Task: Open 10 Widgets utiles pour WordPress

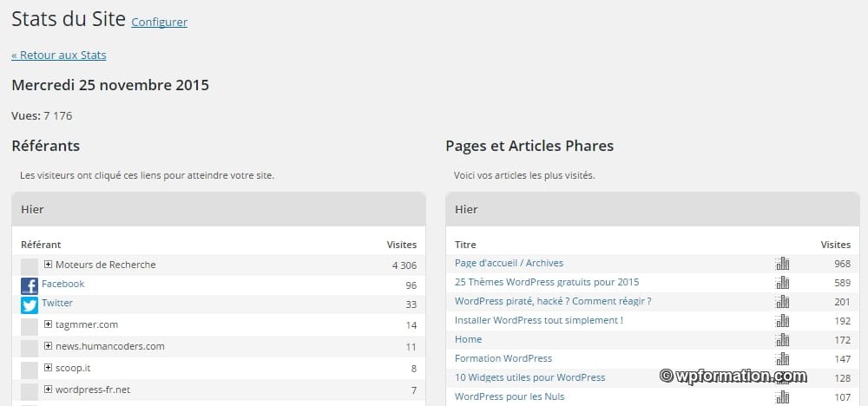Action: coord(529,377)
